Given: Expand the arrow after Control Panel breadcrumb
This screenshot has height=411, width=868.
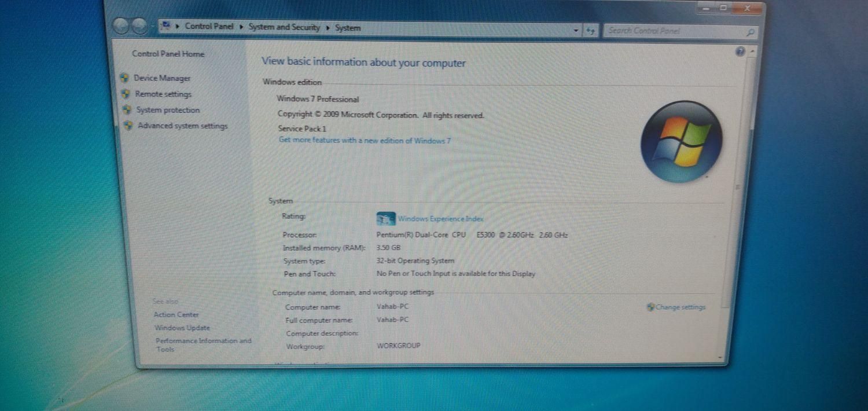Looking at the screenshot, I should click(242, 27).
